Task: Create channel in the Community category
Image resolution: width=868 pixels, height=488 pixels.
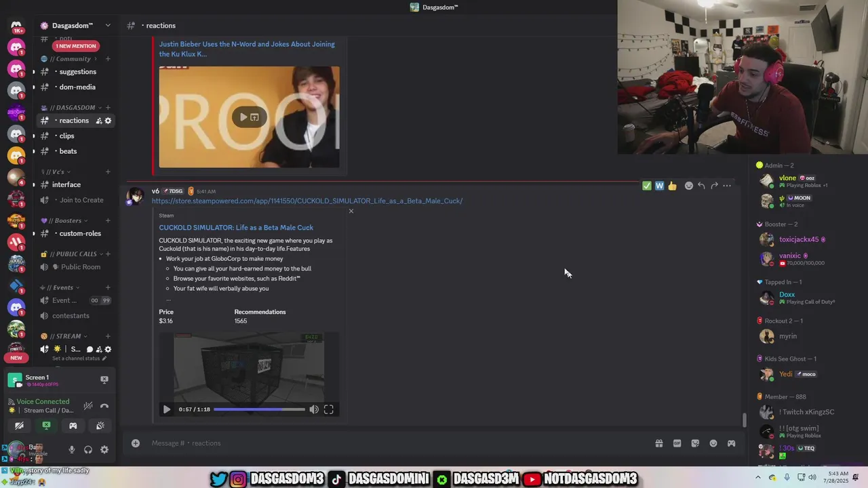Action: click(108, 59)
